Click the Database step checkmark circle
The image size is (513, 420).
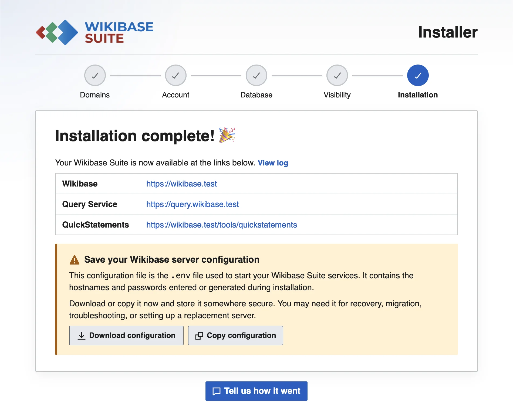pos(256,75)
